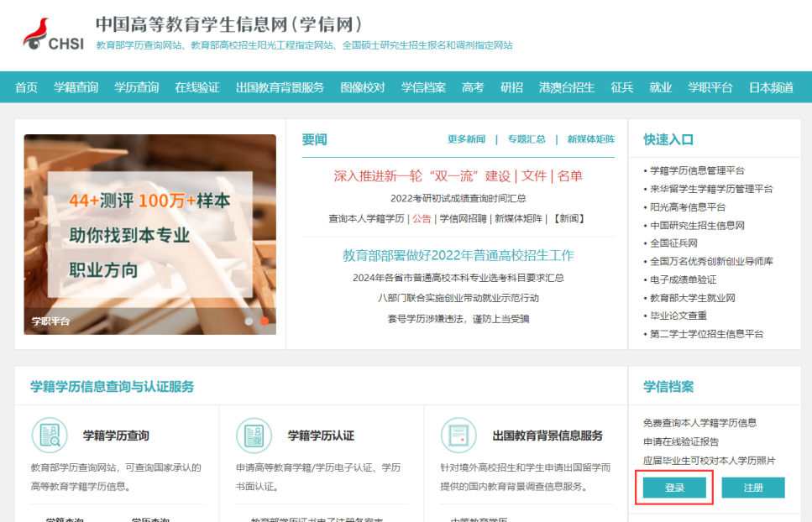
Task: Open the 套号学历涉嫌违法 warning article
Action: point(458,319)
